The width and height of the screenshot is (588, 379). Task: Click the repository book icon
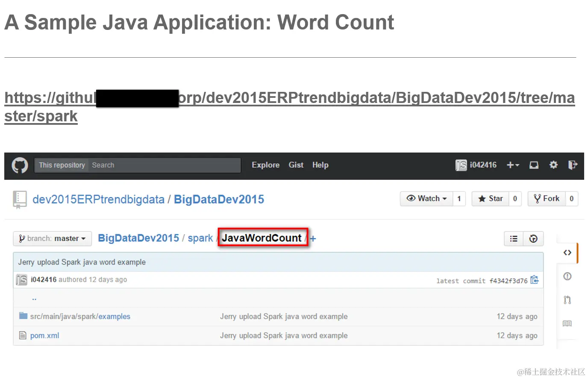pyautogui.click(x=20, y=200)
